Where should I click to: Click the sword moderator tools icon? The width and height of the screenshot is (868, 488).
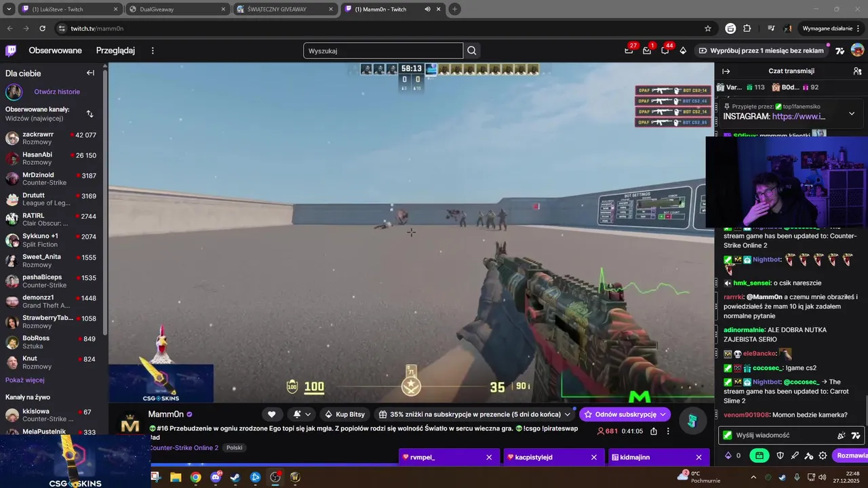point(795,455)
